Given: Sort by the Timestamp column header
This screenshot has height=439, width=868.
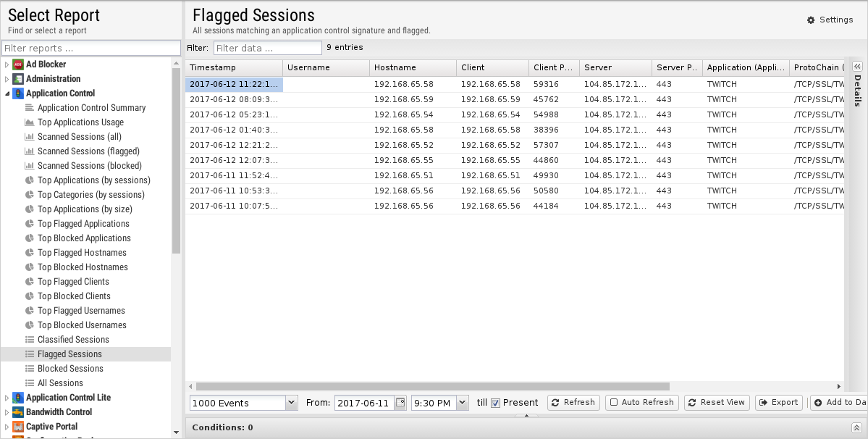Looking at the screenshot, I should [234, 67].
